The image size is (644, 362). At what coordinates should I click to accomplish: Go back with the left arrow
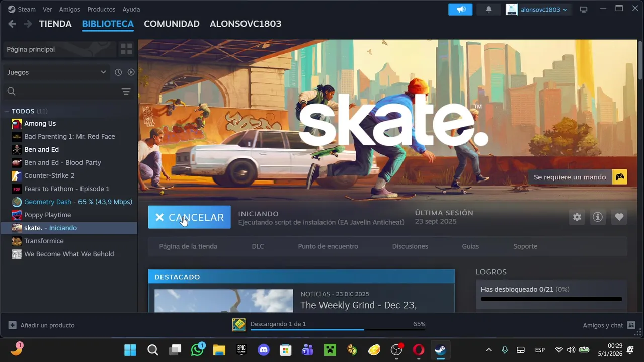point(12,24)
